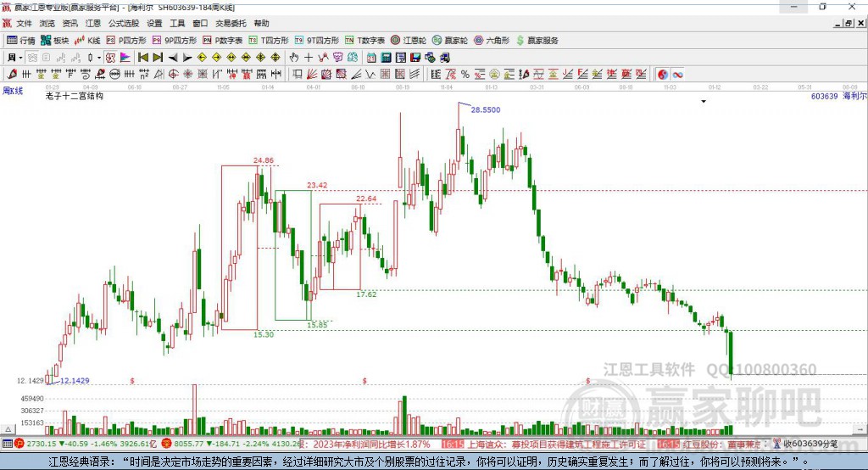Select the yellow circled 金 tool
Viewport: 868px width, 470px height.
tap(494, 75)
